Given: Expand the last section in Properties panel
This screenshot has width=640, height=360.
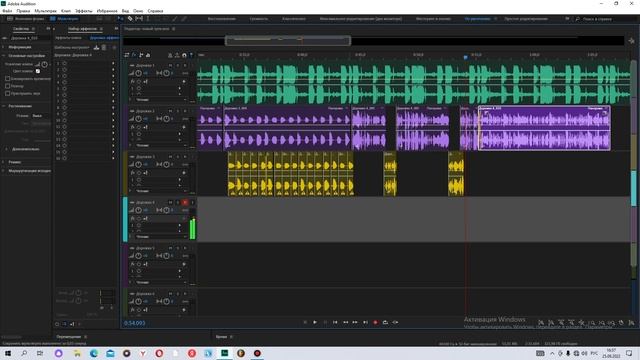Looking at the screenshot, I should coord(4,171).
